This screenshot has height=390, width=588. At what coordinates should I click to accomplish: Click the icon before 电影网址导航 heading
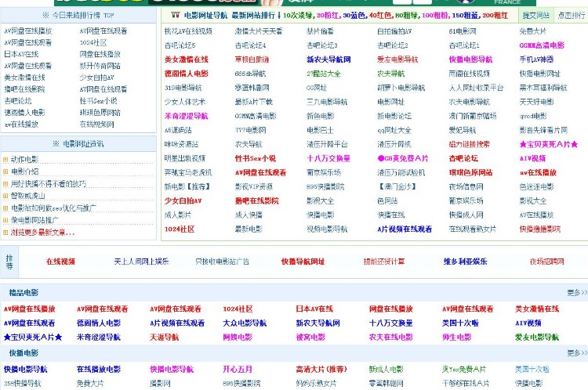click(x=176, y=15)
